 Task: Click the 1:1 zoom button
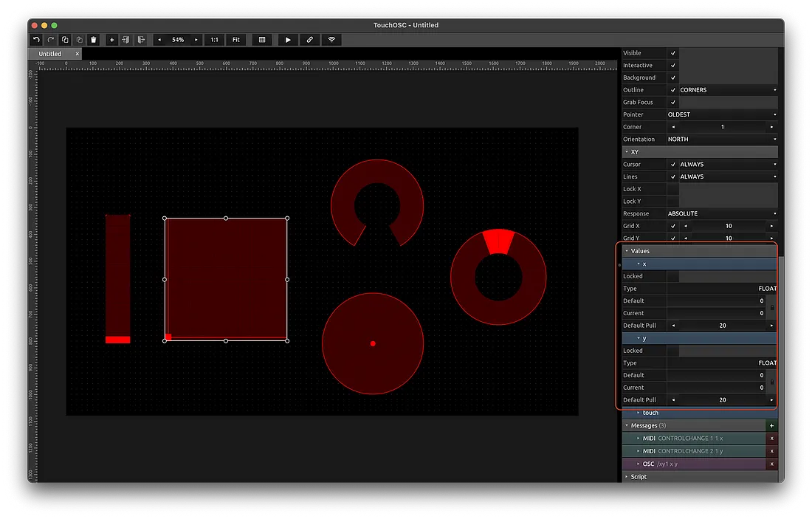pos(214,40)
